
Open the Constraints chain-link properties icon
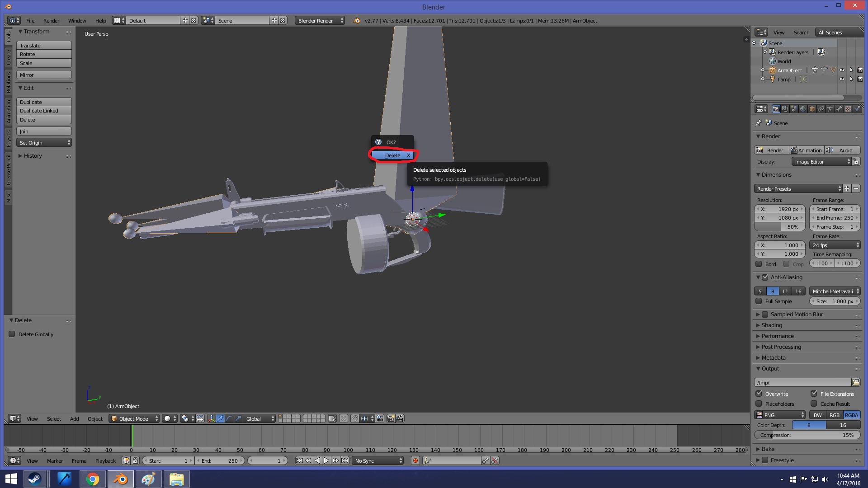click(821, 109)
